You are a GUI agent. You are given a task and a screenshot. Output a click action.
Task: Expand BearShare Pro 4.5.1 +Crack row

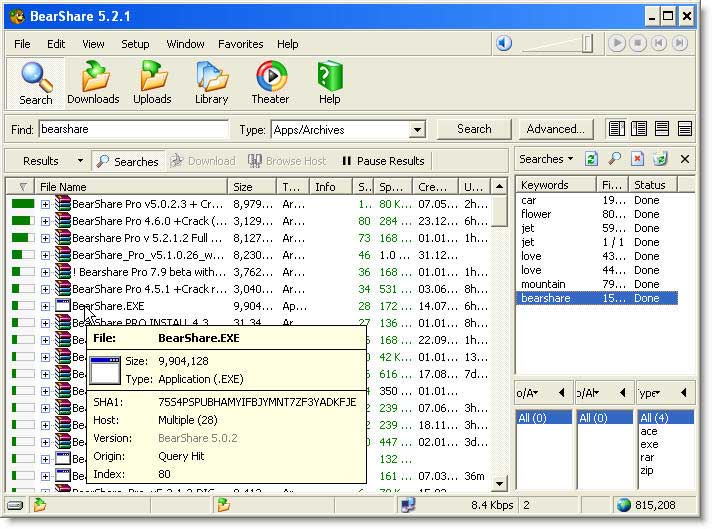(x=45, y=289)
